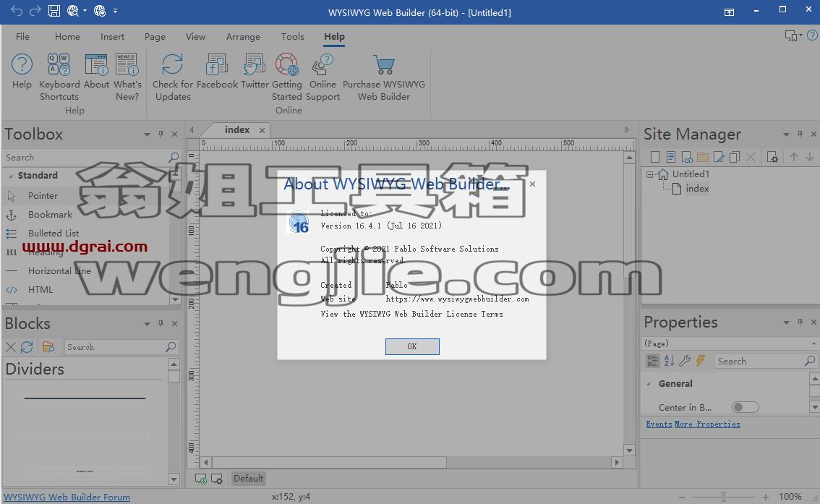Click the More Properties link

coord(707,424)
